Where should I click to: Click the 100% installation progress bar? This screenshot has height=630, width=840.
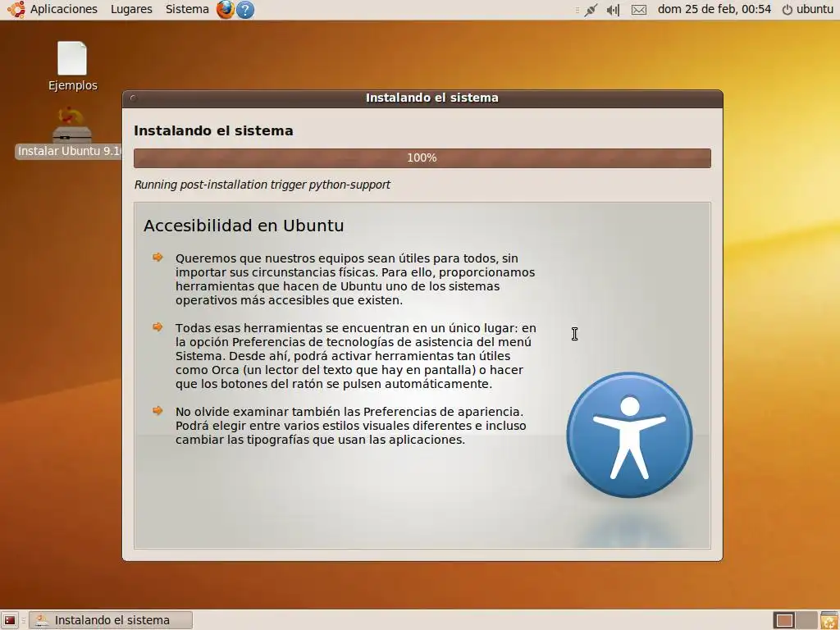tap(422, 158)
